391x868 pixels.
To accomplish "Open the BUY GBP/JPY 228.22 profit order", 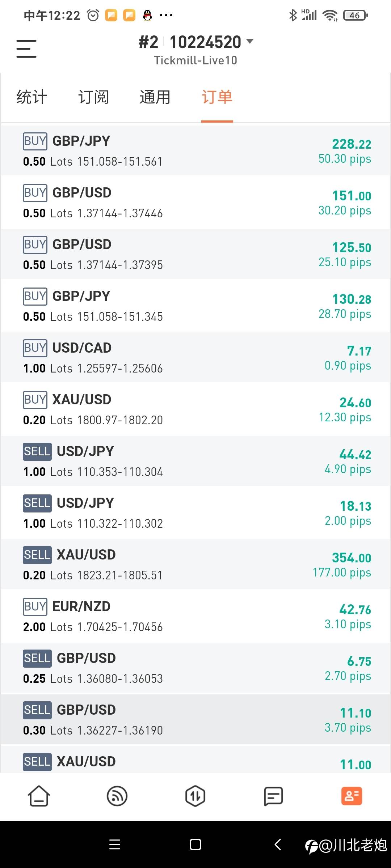I will coord(195,150).
